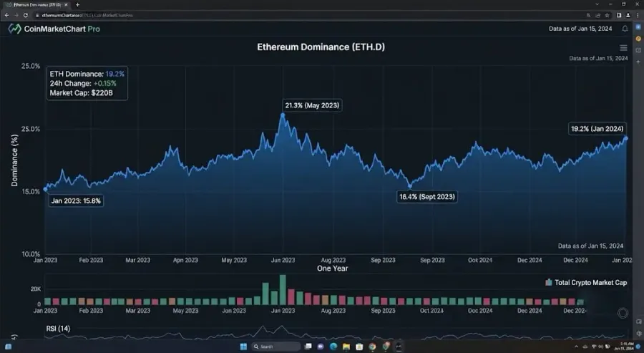Screen dimensions: 644x353
Task: Go back using the browser back arrow
Action: [6, 15]
